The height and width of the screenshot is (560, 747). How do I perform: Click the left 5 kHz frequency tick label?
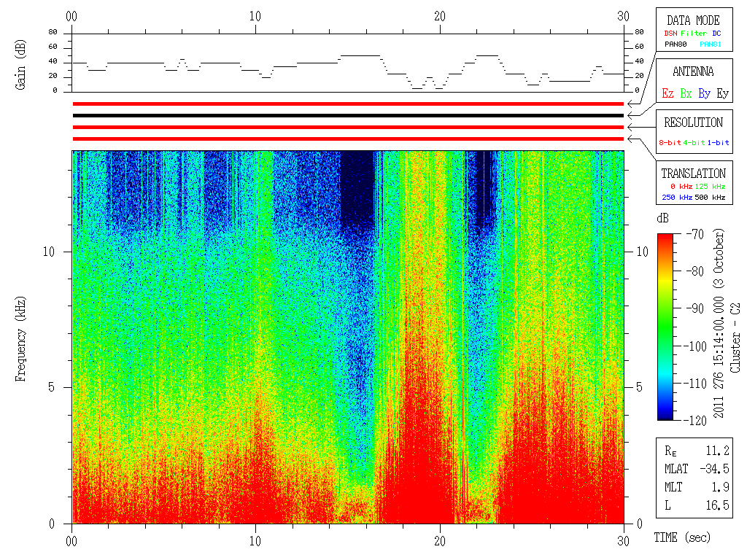pos(52,387)
